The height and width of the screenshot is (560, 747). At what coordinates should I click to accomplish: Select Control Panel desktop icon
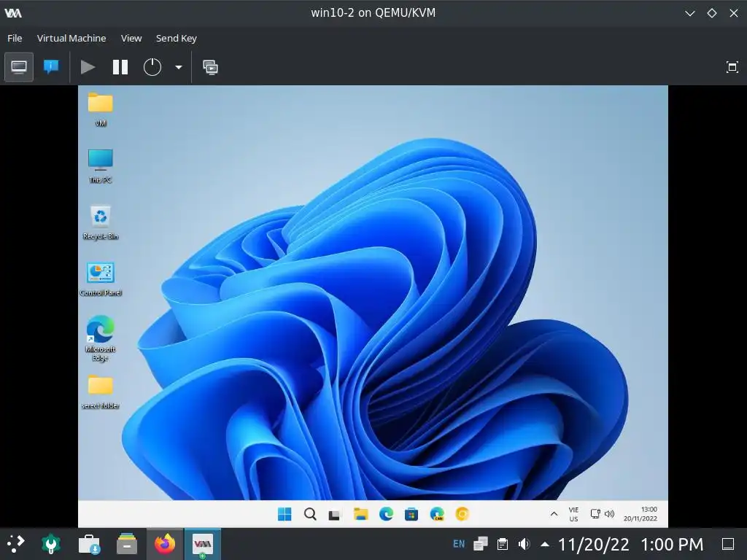101,279
